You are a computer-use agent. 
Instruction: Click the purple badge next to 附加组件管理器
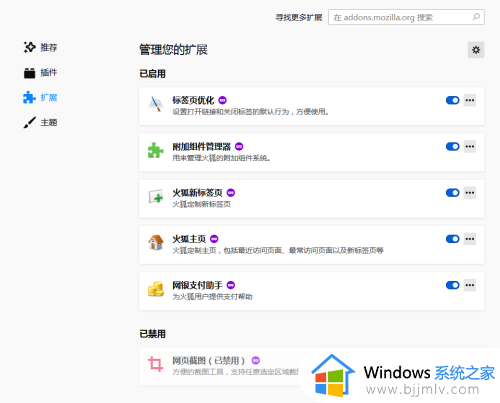[x=239, y=146]
